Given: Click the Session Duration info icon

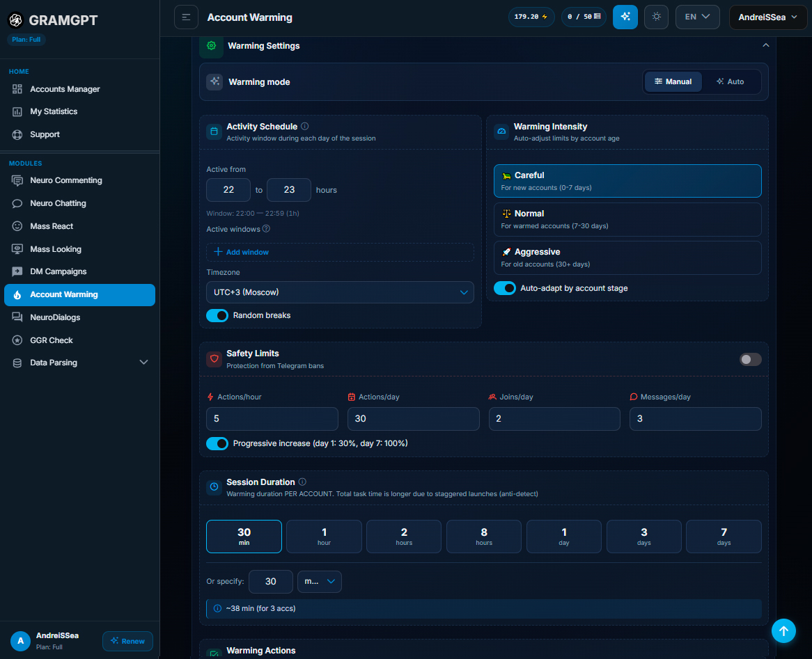Looking at the screenshot, I should (x=302, y=482).
